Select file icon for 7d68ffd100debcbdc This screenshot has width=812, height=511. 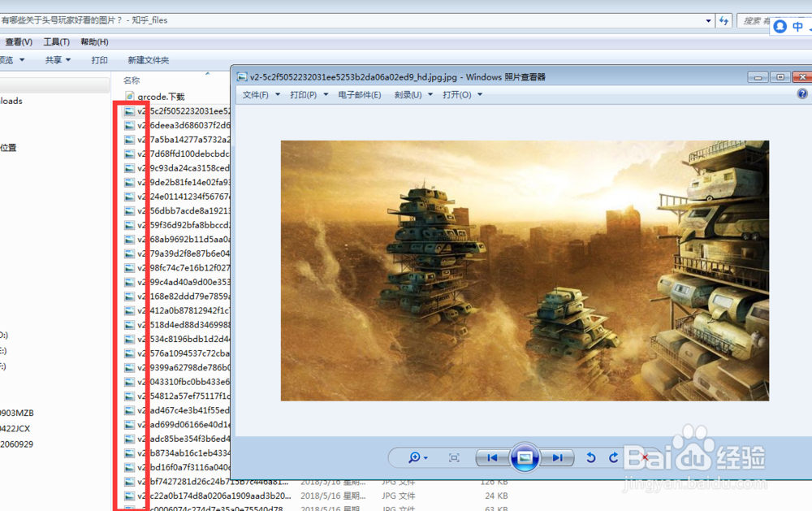pyautogui.click(x=129, y=154)
